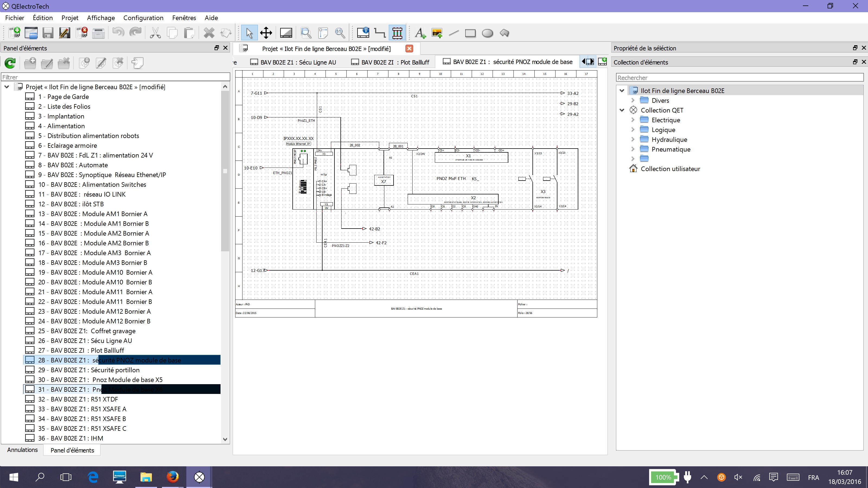Open the Affichage menu
868x488 pixels.
[x=101, y=18]
